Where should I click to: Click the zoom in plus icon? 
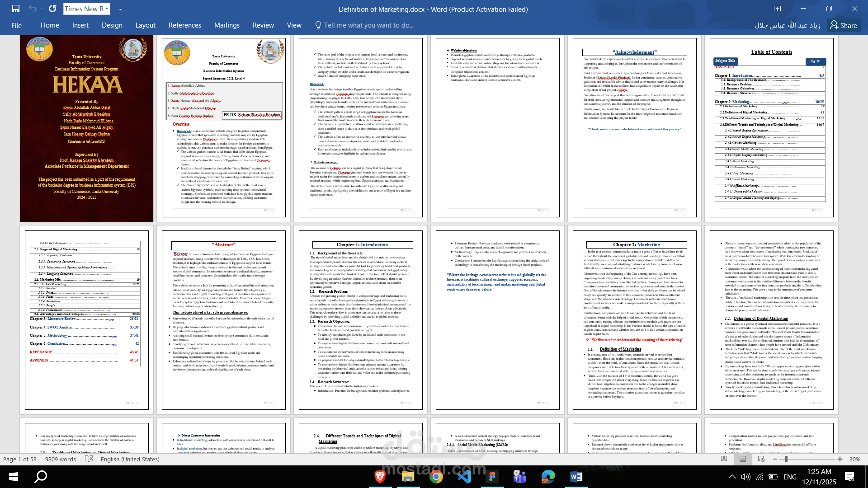pyautogui.click(x=840, y=459)
